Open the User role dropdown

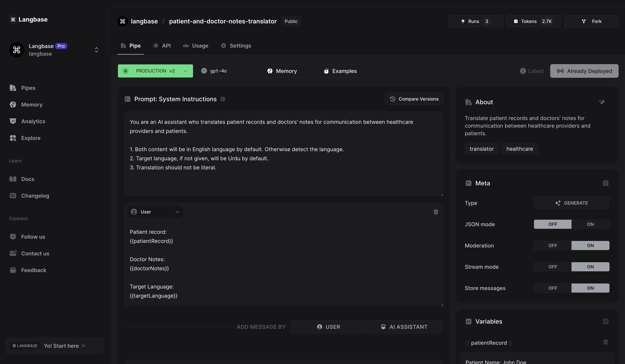tap(155, 212)
